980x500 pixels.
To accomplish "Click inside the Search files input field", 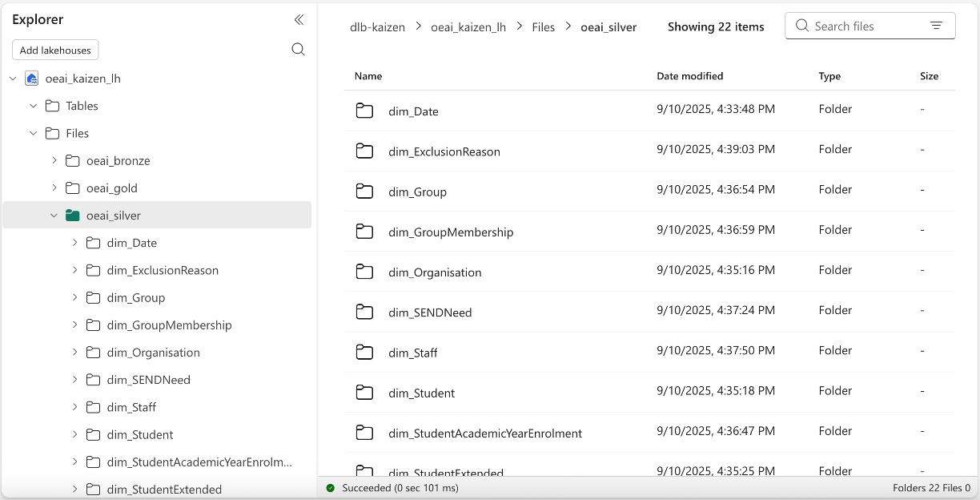I will point(857,25).
